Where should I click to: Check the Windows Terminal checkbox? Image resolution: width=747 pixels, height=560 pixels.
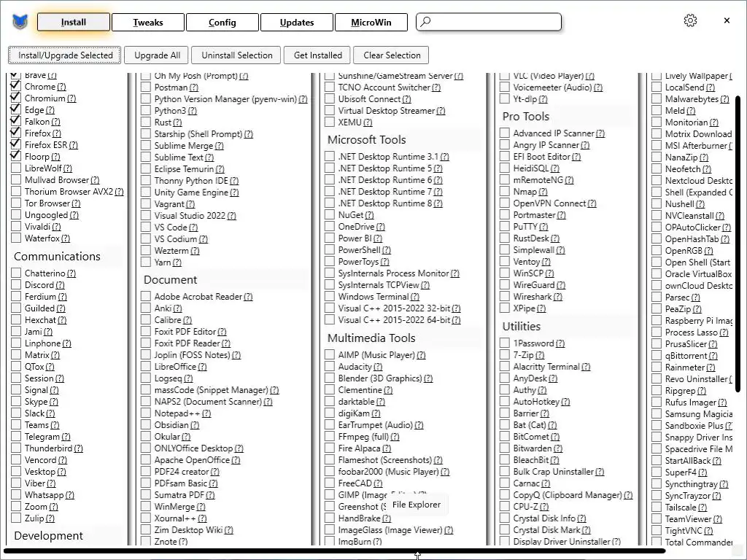click(329, 296)
